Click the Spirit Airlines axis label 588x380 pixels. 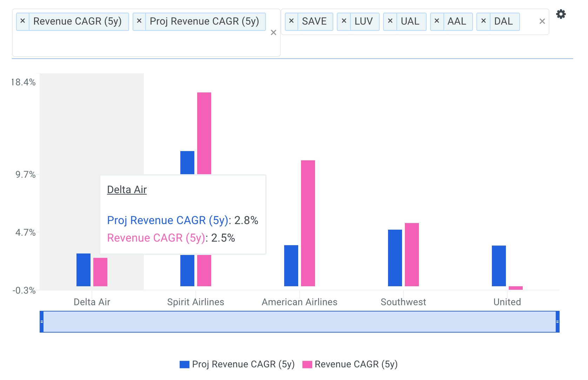point(196,302)
